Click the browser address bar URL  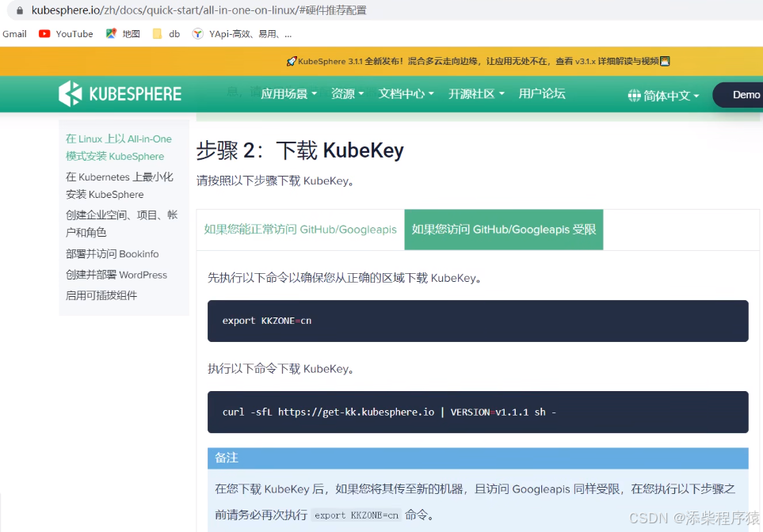coord(199,10)
